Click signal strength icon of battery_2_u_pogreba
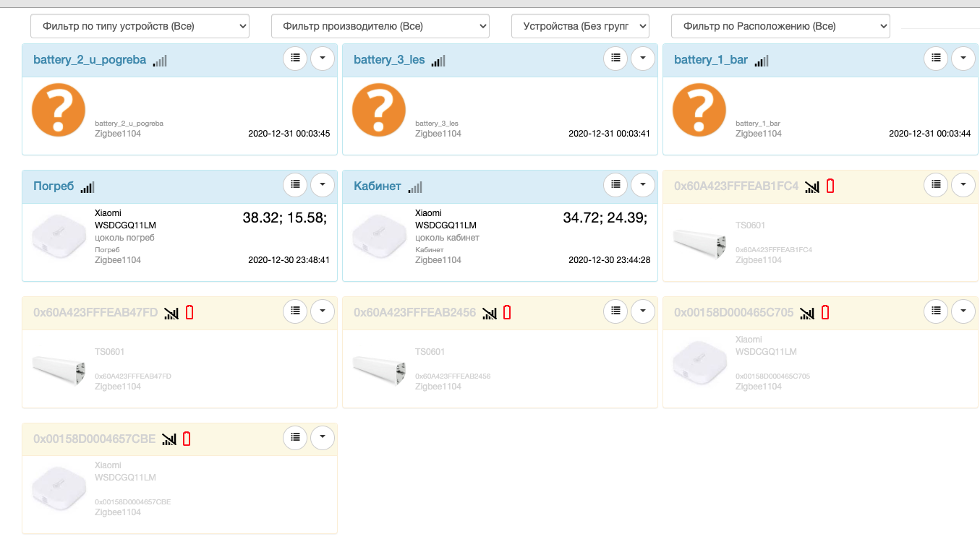980x547 pixels. [x=160, y=61]
